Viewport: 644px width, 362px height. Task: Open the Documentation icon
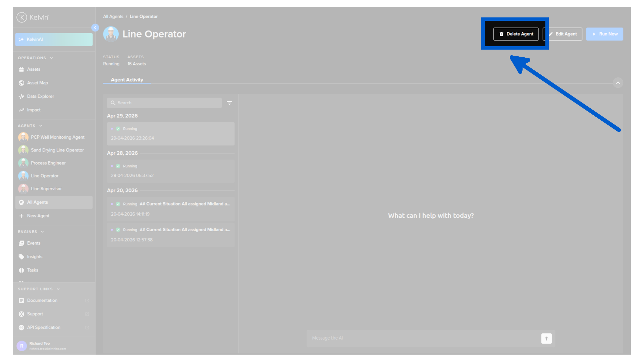point(21,301)
